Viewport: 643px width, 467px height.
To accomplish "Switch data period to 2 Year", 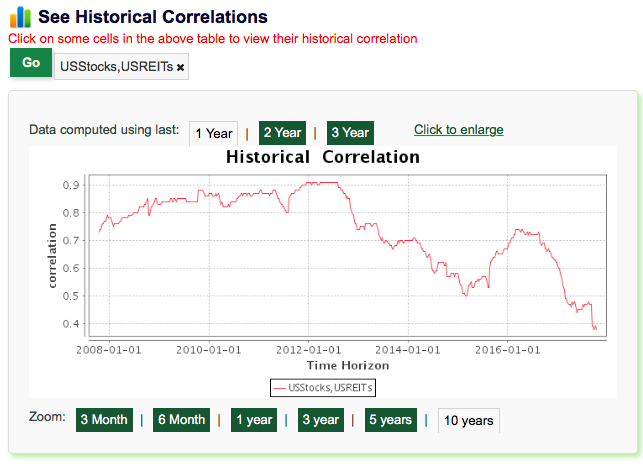I will point(282,133).
